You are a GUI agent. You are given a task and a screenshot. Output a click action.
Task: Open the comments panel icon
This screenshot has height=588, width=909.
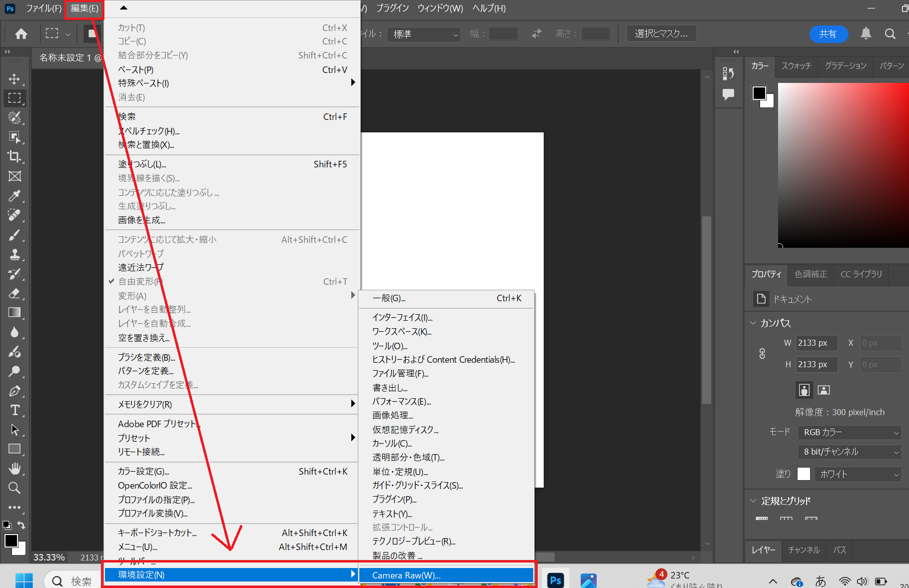point(728,94)
